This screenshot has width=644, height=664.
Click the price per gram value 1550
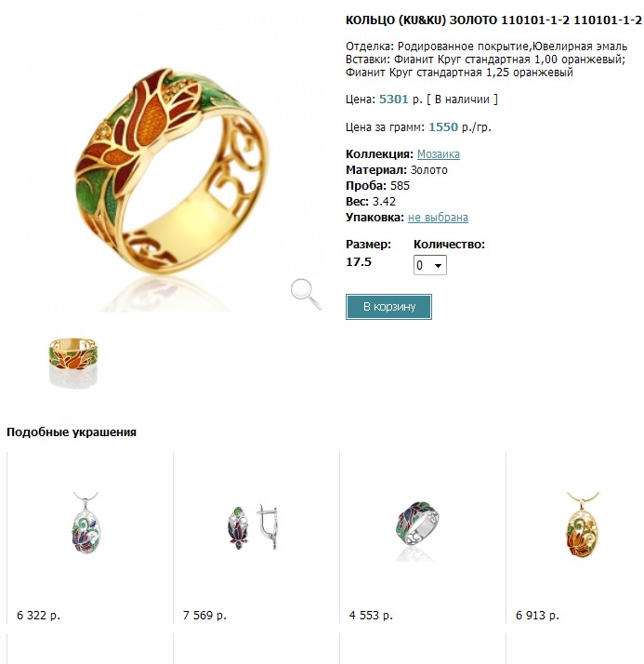coord(443,127)
